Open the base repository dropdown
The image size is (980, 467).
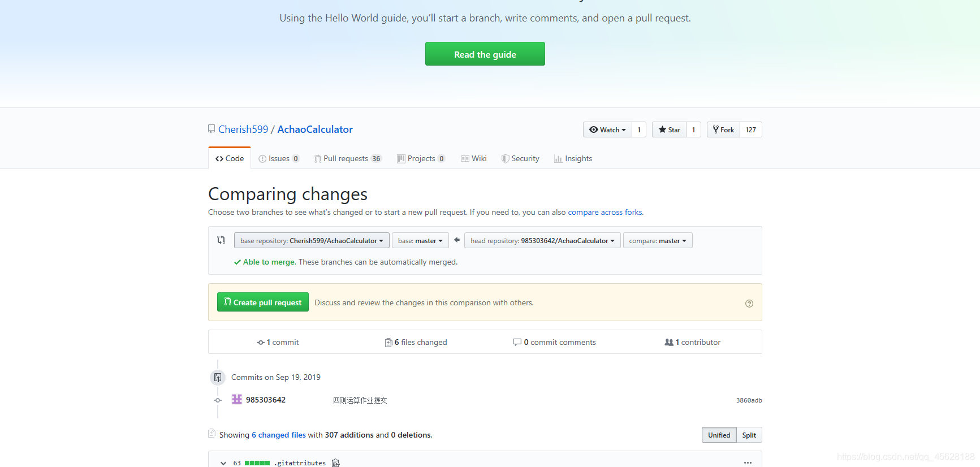click(312, 240)
